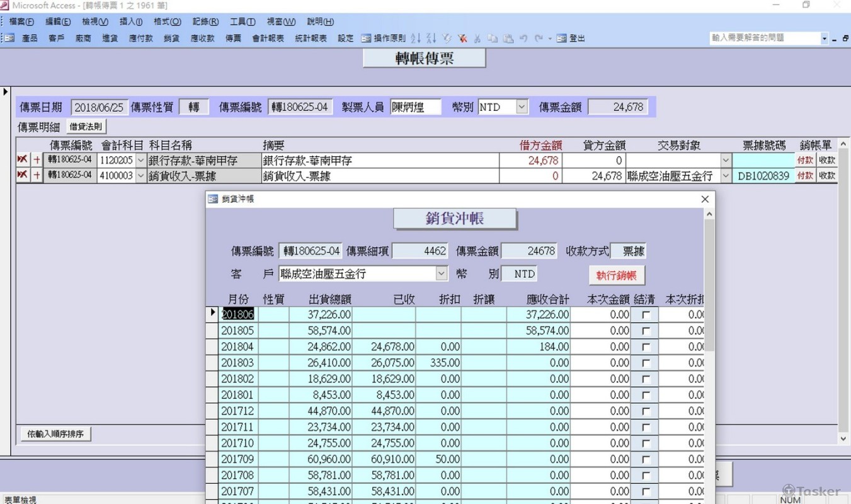Click the 登出 logout icon

(563, 38)
